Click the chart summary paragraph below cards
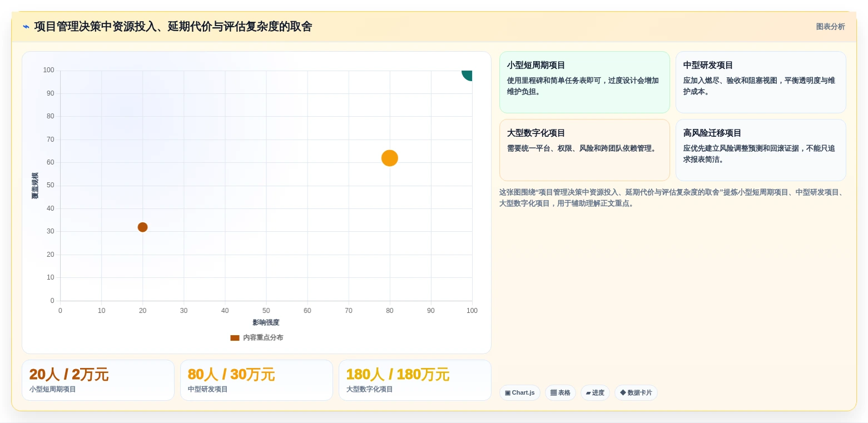The height and width of the screenshot is (423, 868). click(672, 198)
